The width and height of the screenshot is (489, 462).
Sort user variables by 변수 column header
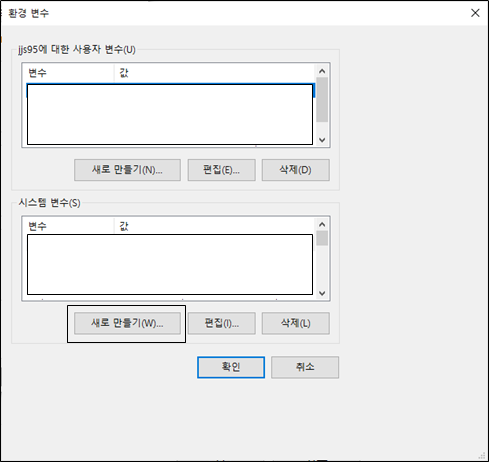68,73
